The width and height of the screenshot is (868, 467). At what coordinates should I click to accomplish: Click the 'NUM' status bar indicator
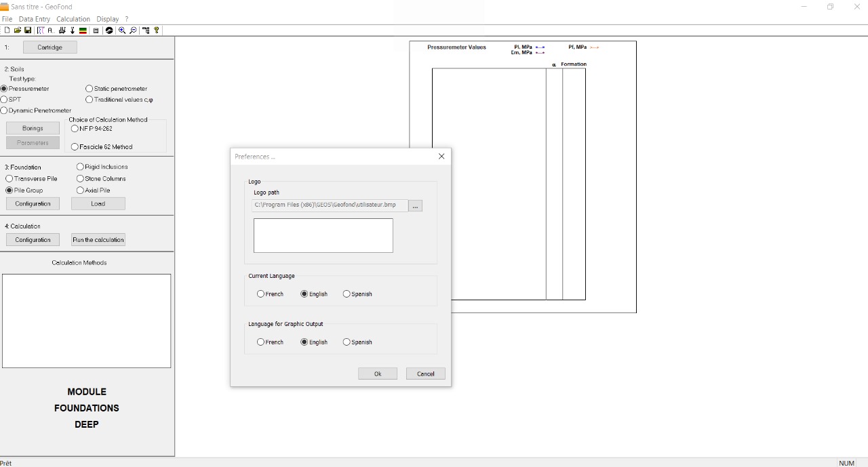pos(846,463)
